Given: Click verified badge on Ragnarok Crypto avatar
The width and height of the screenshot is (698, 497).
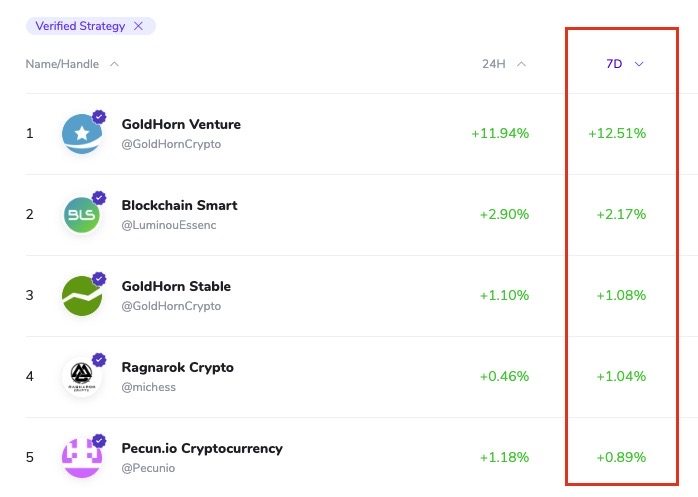Looking at the screenshot, I should tap(99, 359).
